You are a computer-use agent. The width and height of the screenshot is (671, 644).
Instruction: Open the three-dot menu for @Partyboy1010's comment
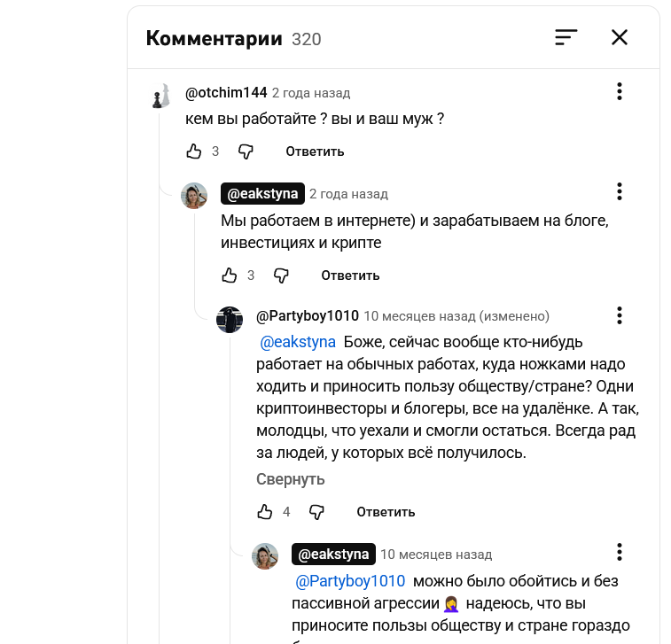[x=620, y=315]
